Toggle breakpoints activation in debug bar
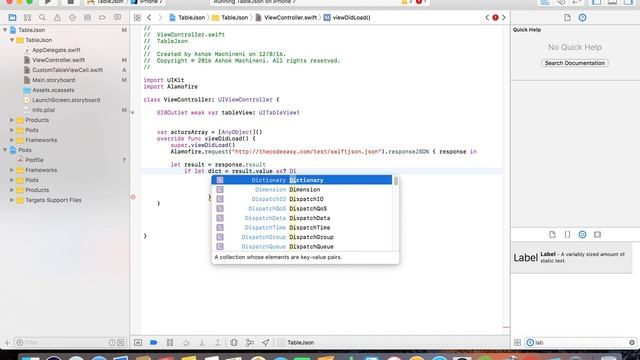This screenshot has width=640, height=360. [154, 342]
